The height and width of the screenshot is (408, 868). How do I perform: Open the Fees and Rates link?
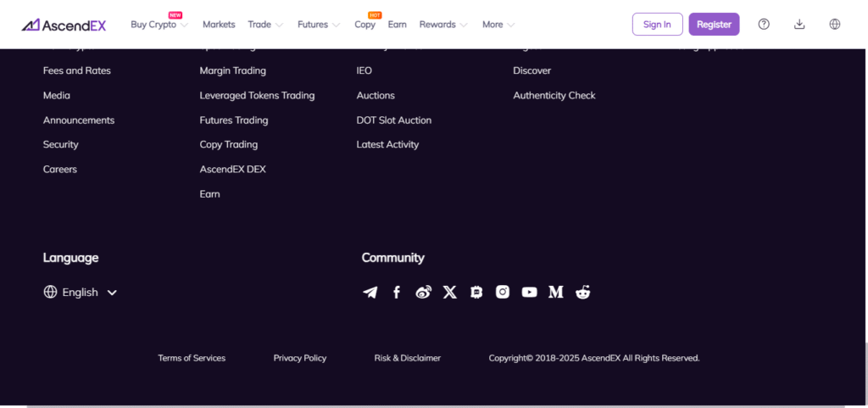[77, 71]
